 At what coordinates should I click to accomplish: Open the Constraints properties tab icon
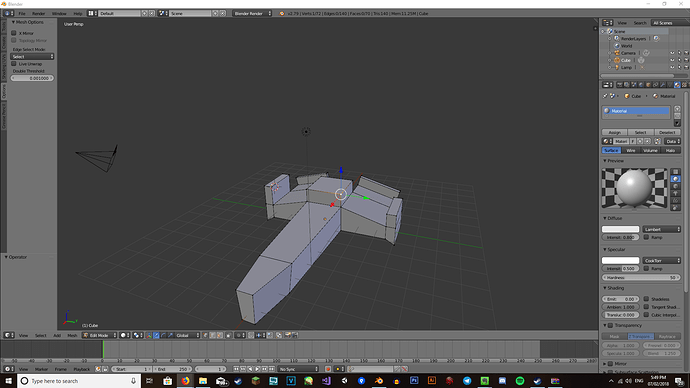coord(656,85)
